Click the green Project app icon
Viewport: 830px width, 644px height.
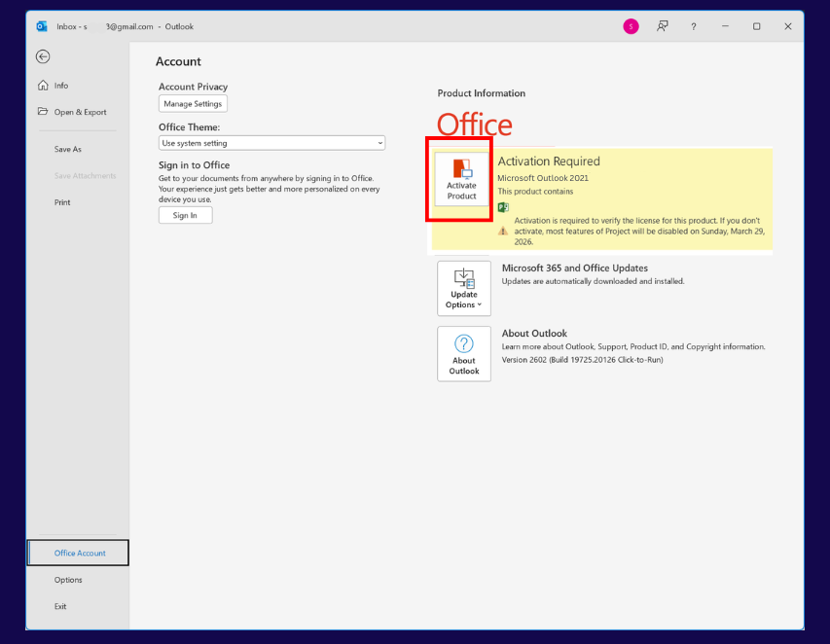point(503,207)
